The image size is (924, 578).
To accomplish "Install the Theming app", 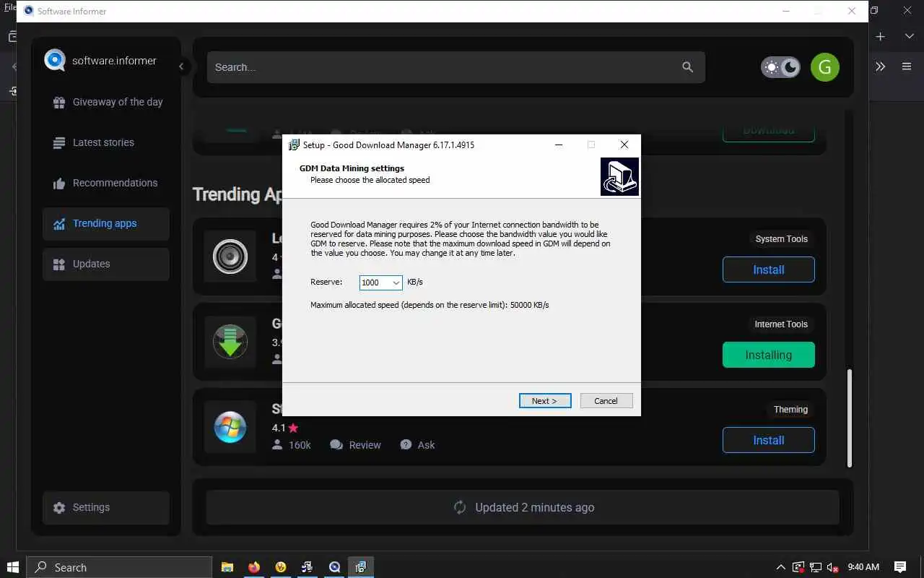I will tap(768, 440).
